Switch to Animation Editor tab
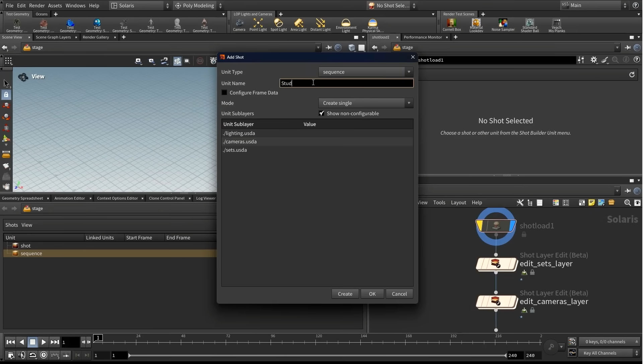Viewport: 643px width, 364px height. coord(69,198)
